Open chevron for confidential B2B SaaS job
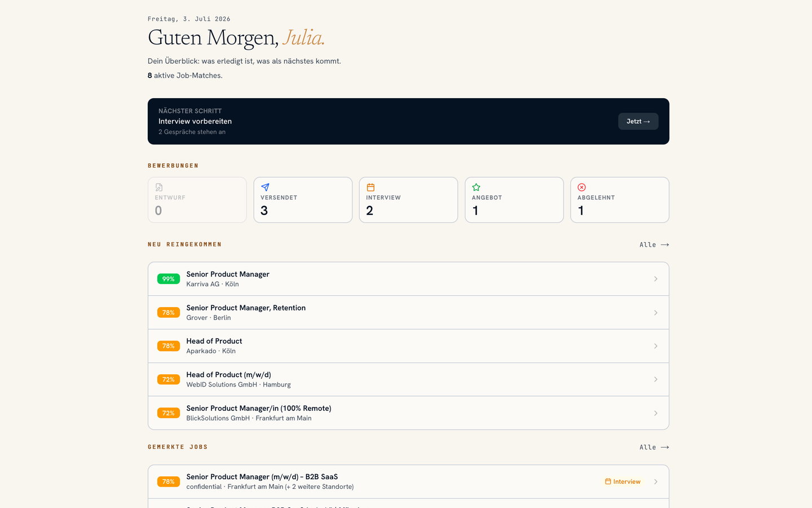The image size is (812, 508). point(655,481)
